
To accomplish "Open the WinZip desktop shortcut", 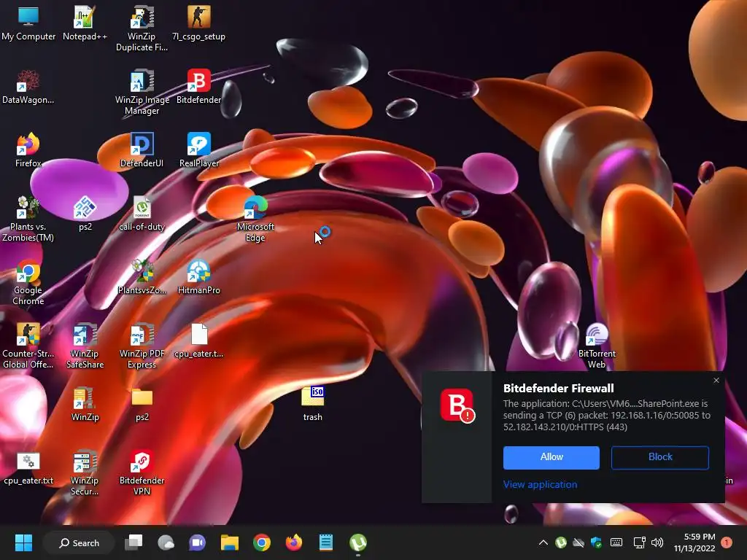I will pyautogui.click(x=85, y=404).
